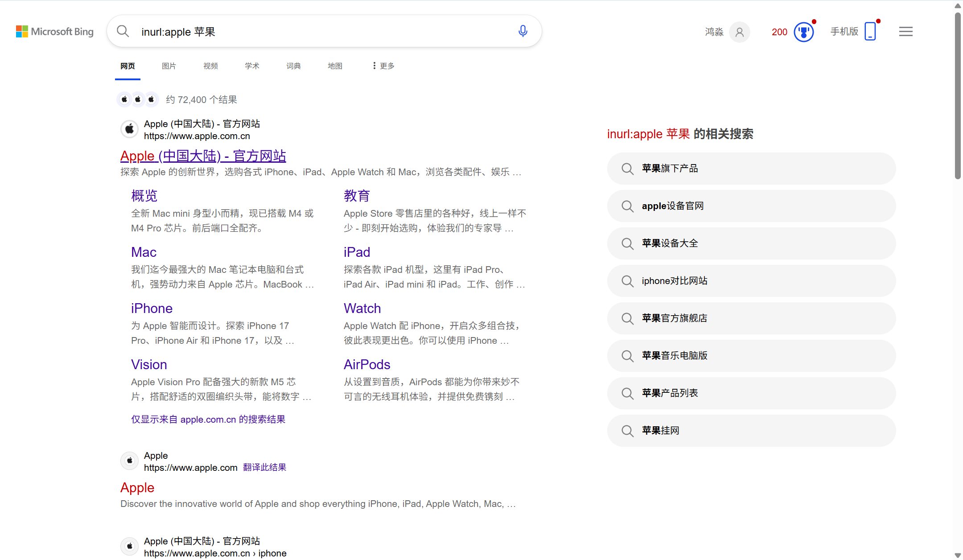The image size is (963, 560).
Task: Open the AirPods sitelink
Action: [x=366, y=365]
